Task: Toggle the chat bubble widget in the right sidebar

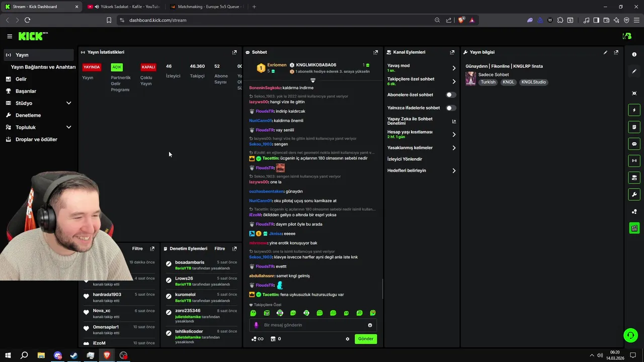Action: [634, 144]
